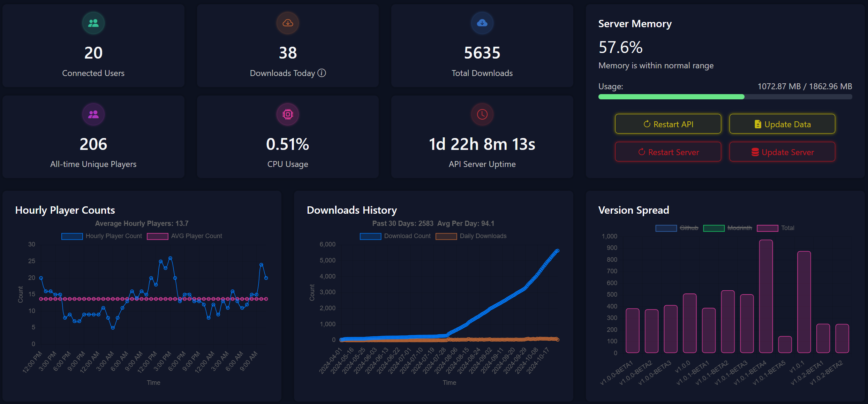Screen dimensions: 868x404
Task: Click the Memory is within normal range text
Action: (x=656, y=66)
